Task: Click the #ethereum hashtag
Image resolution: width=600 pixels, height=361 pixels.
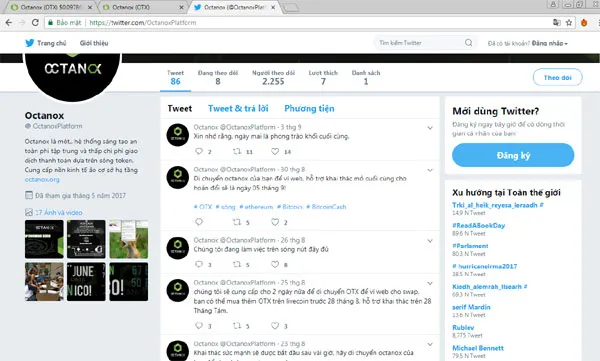Action: [256, 207]
